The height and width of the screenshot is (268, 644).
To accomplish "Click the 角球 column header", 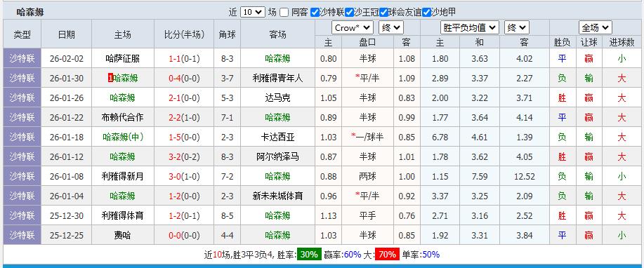I will [228, 34].
